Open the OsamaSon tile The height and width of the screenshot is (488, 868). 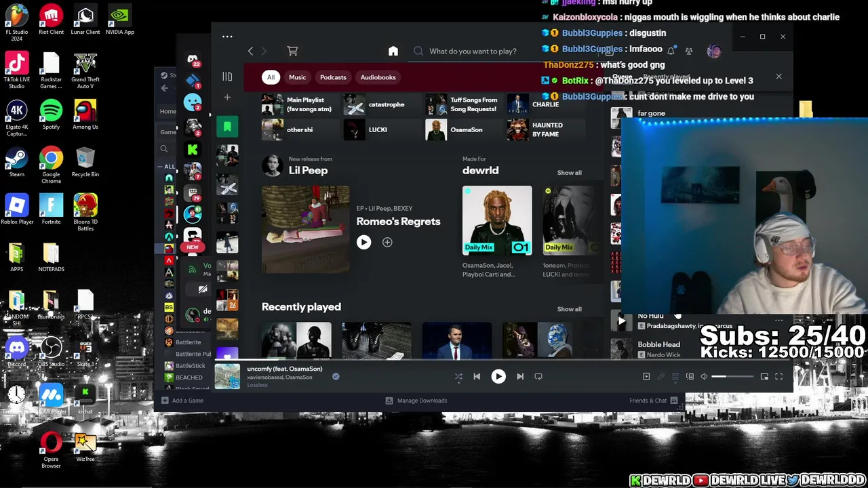pyautogui.click(x=464, y=129)
